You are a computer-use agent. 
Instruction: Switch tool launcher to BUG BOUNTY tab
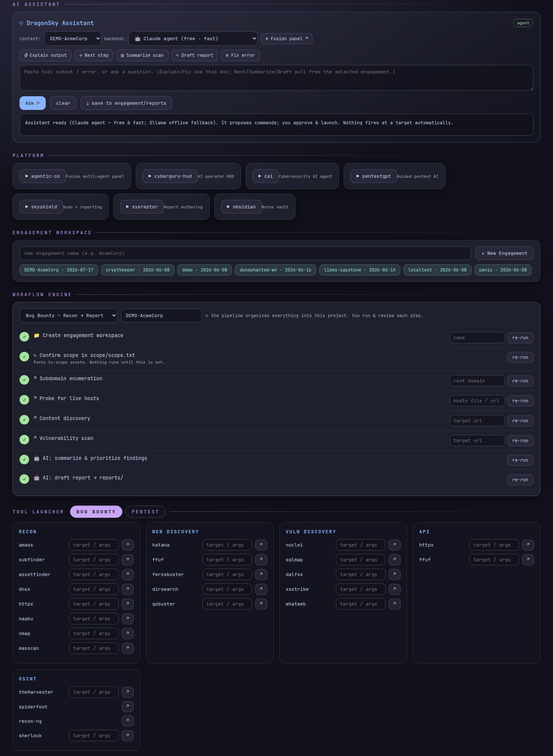click(96, 511)
